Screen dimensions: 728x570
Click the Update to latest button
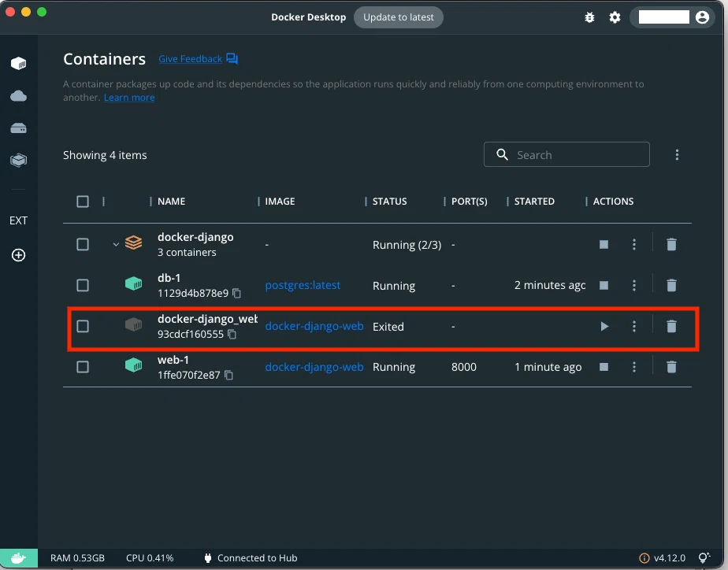[399, 17]
